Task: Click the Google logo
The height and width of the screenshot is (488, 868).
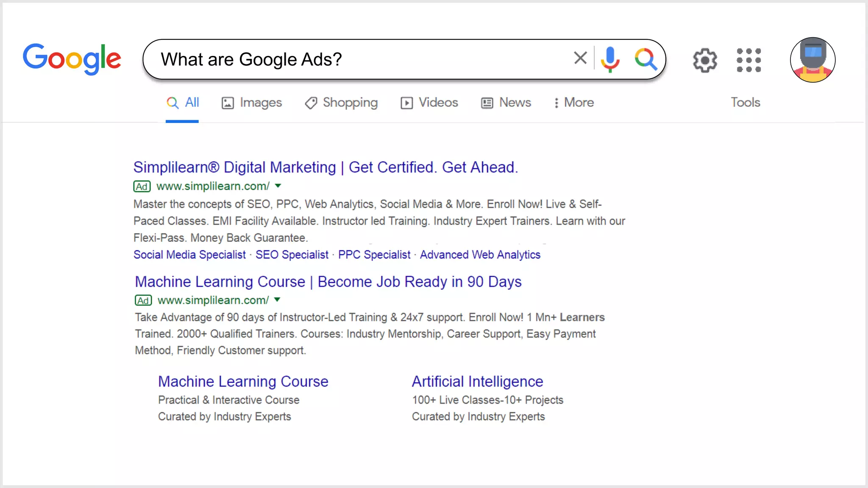Action: click(72, 59)
